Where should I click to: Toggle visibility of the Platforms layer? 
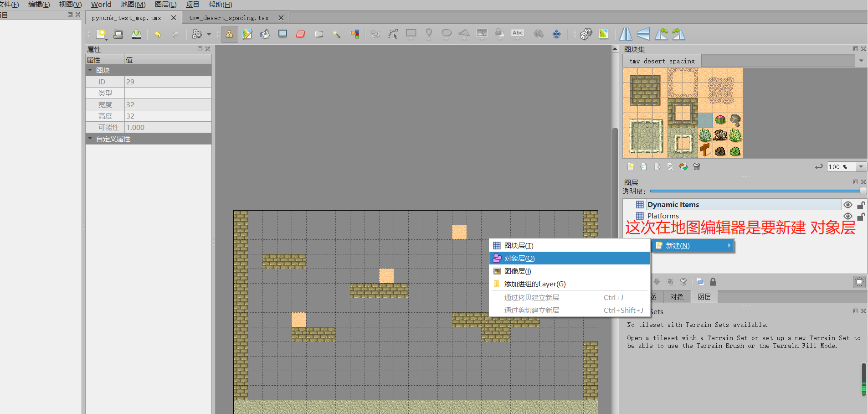coord(848,216)
